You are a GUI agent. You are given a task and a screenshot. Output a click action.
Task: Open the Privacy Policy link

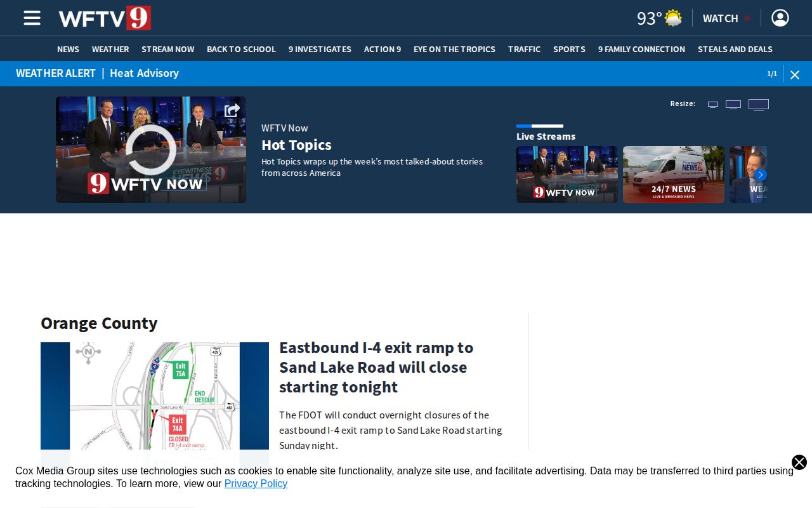click(256, 483)
